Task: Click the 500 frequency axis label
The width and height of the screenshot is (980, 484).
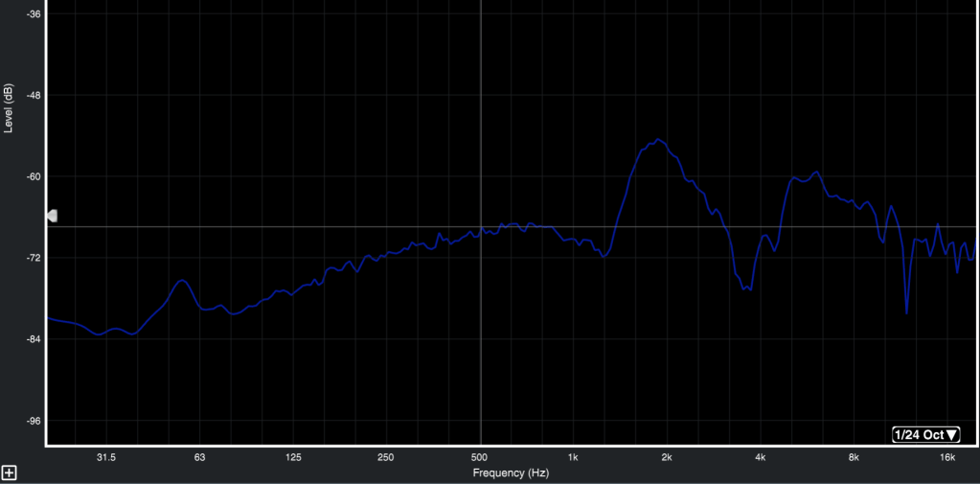Action: tap(479, 458)
